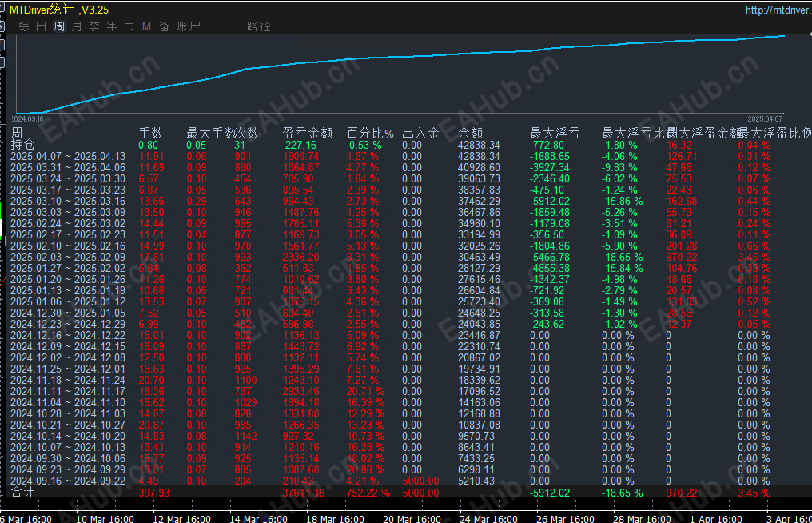Click balance value 5210.43
This screenshot has width=812, height=523.
[476, 481]
